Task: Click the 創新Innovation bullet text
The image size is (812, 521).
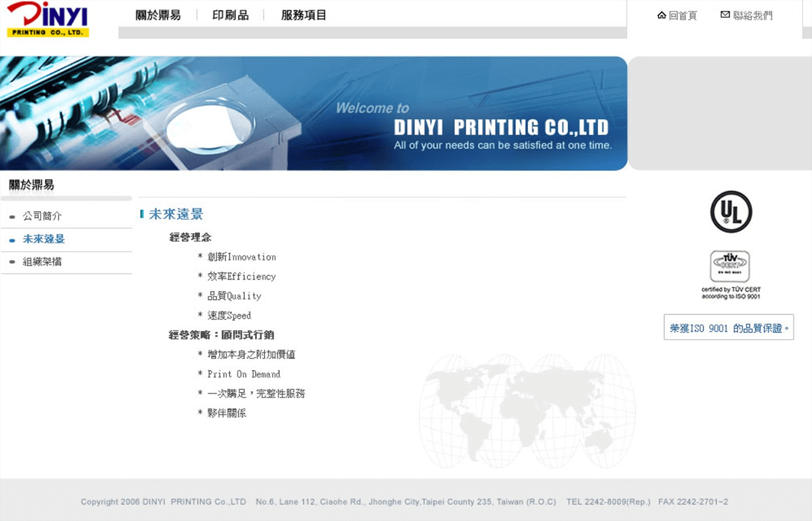Action: click(x=242, y=257)
